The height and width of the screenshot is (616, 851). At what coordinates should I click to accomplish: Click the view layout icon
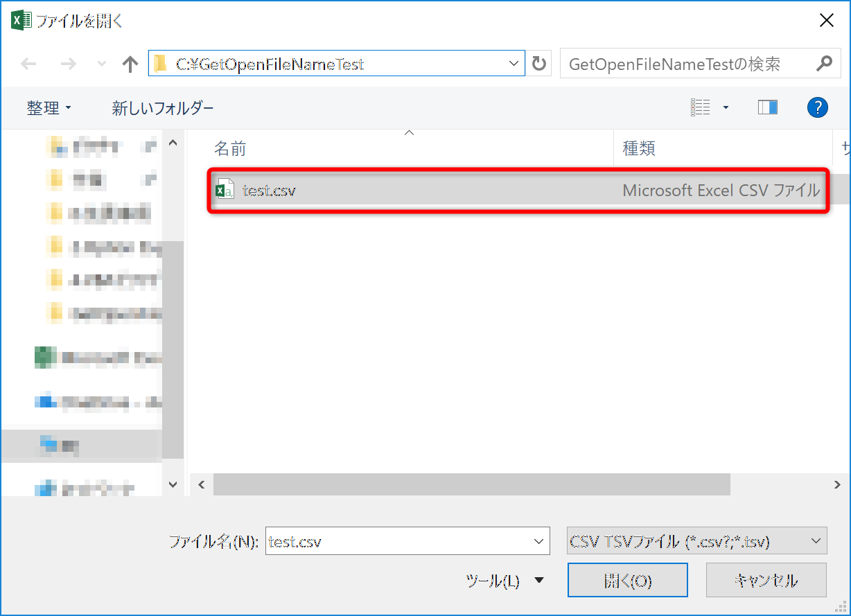point(701,107)
